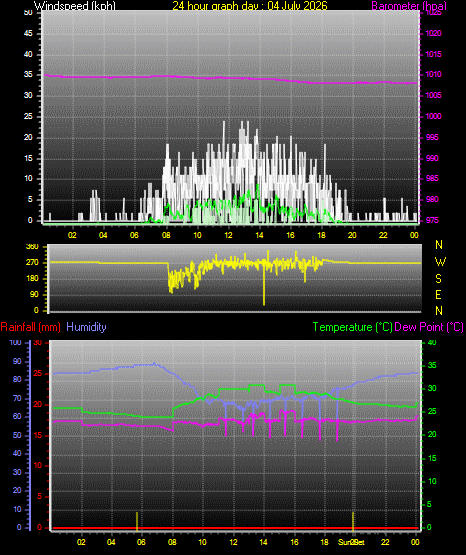This screenshot has width=466, height=555.
Task: Click hour "12" under the windspeed chart
Action: point(228,235)
